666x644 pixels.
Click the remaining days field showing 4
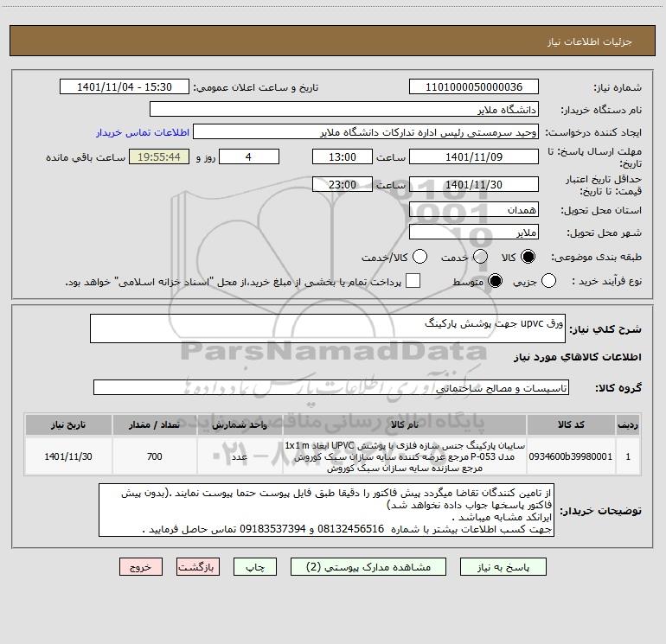pyautogui.click(x=249, y=156)
